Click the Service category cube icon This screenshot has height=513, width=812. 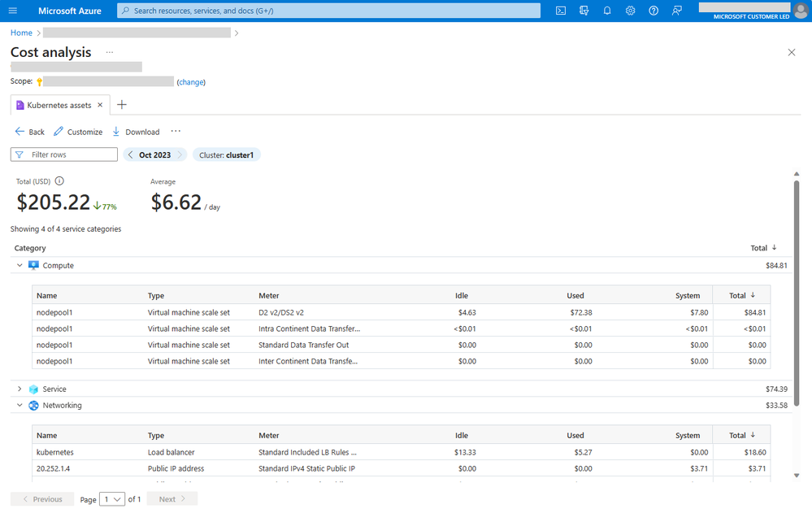pyautogui.click(x=33, y=389)
